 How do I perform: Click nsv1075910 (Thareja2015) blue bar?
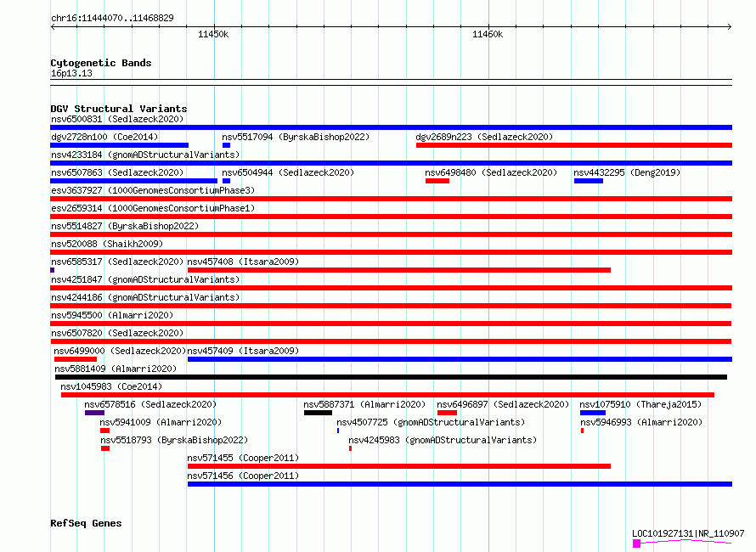pos(593,413)
